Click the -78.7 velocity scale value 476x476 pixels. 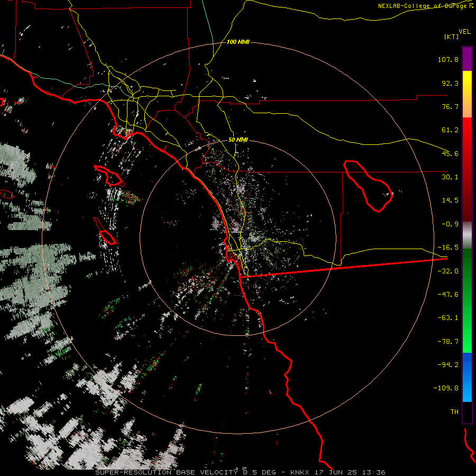[448, 342]
